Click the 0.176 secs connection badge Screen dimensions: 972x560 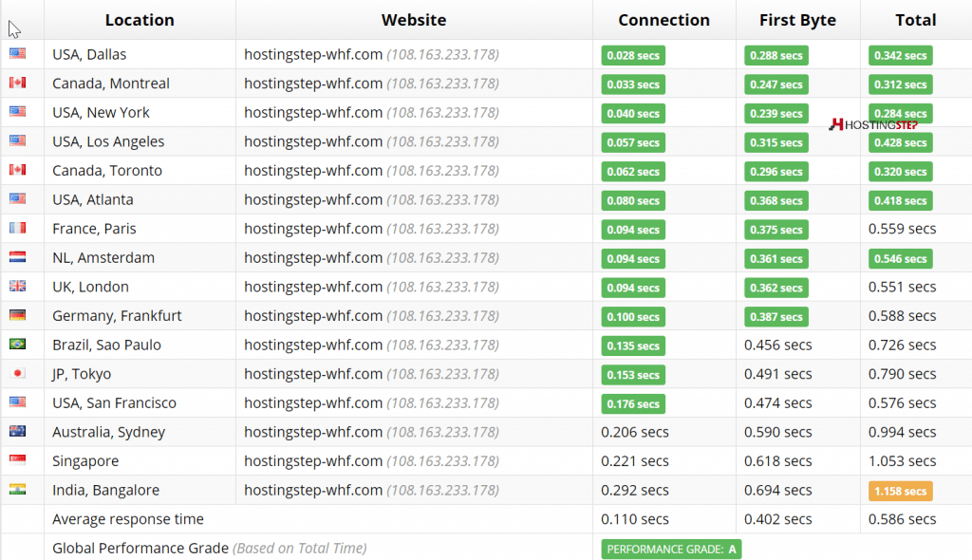(x=633, y=403)
